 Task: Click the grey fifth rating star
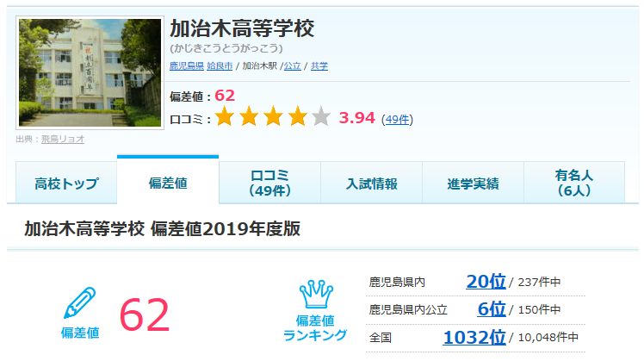[x=321, y=116]
